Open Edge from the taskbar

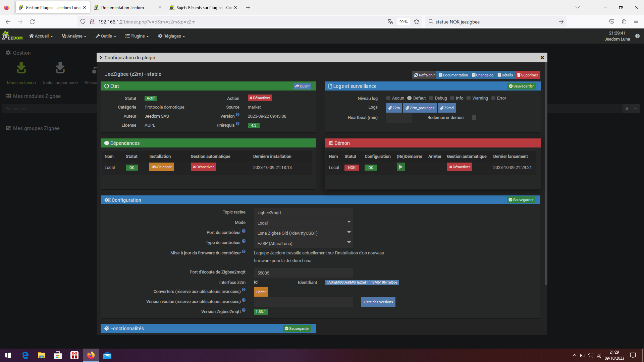(25, 355)
